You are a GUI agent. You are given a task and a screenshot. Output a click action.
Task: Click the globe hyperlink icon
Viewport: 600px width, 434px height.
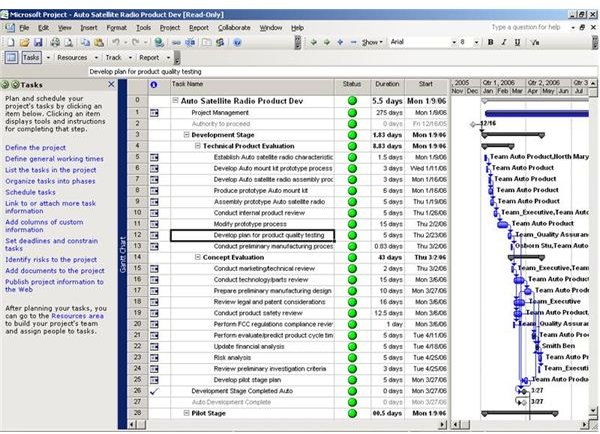[x=159, y=42]
